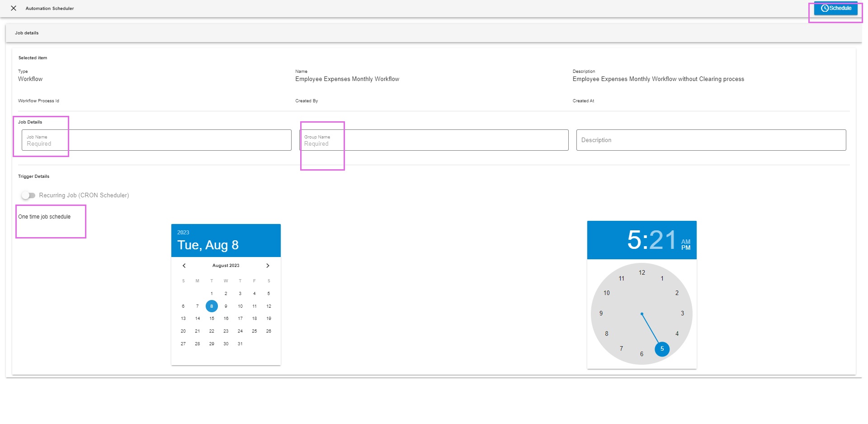
Task: Select the minutes 21 in time header
Action: [662, 240]
